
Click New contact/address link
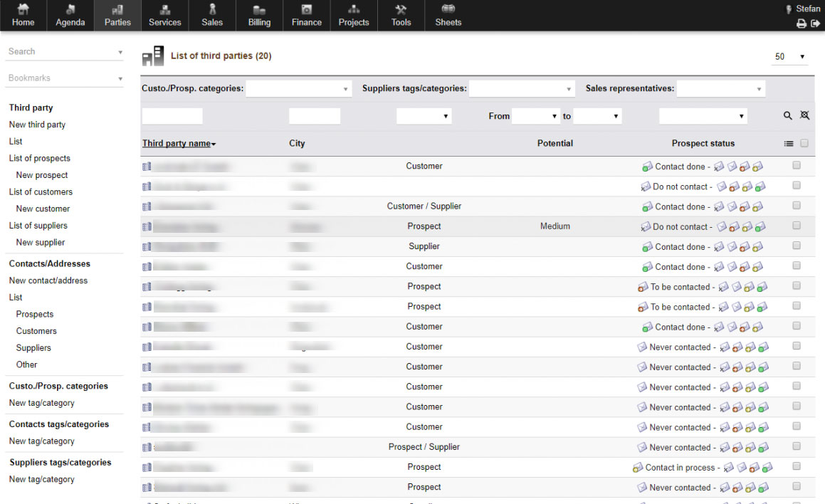(48, 280)
